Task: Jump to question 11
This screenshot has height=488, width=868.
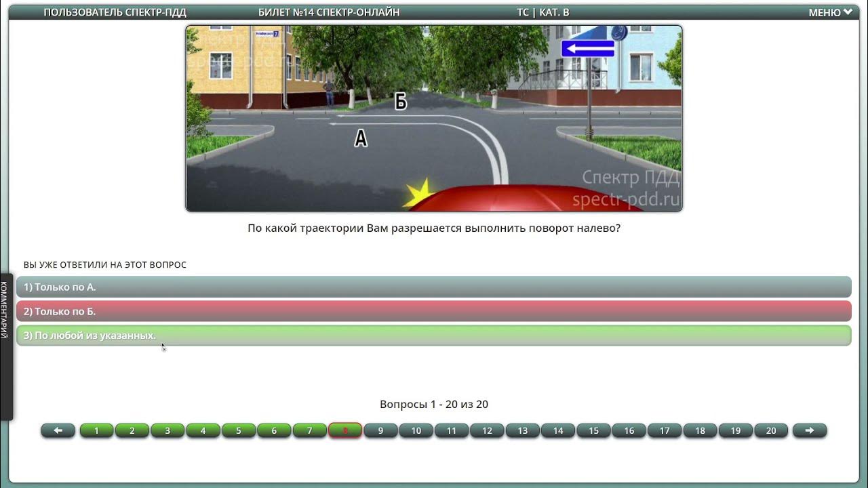Action: tap(452, 430)
